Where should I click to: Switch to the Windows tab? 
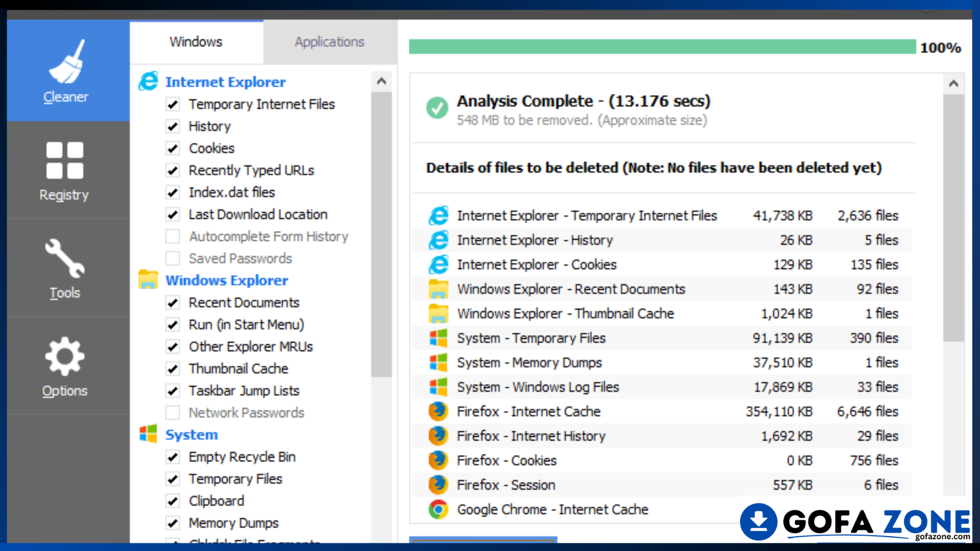(x=196, y=42)
